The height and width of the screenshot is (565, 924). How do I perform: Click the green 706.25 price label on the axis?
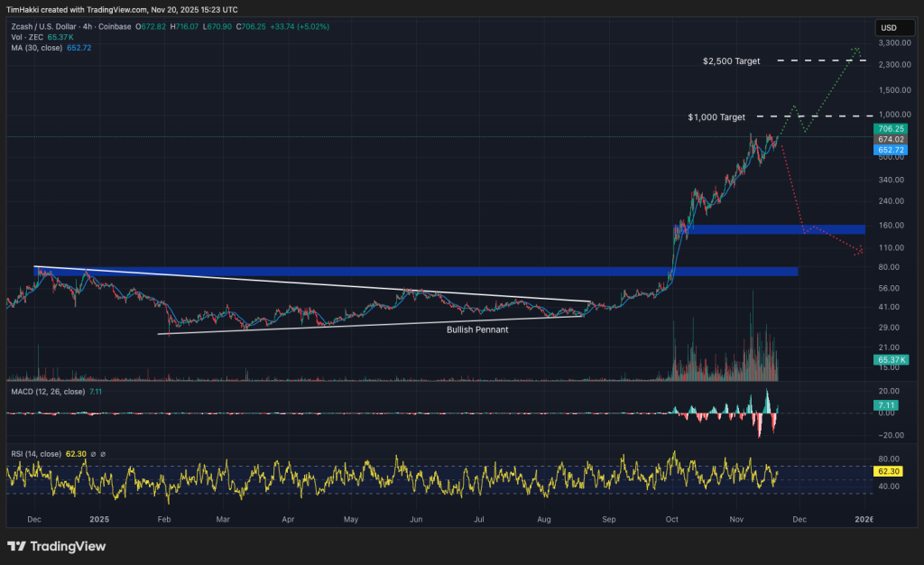pos(889,129)
